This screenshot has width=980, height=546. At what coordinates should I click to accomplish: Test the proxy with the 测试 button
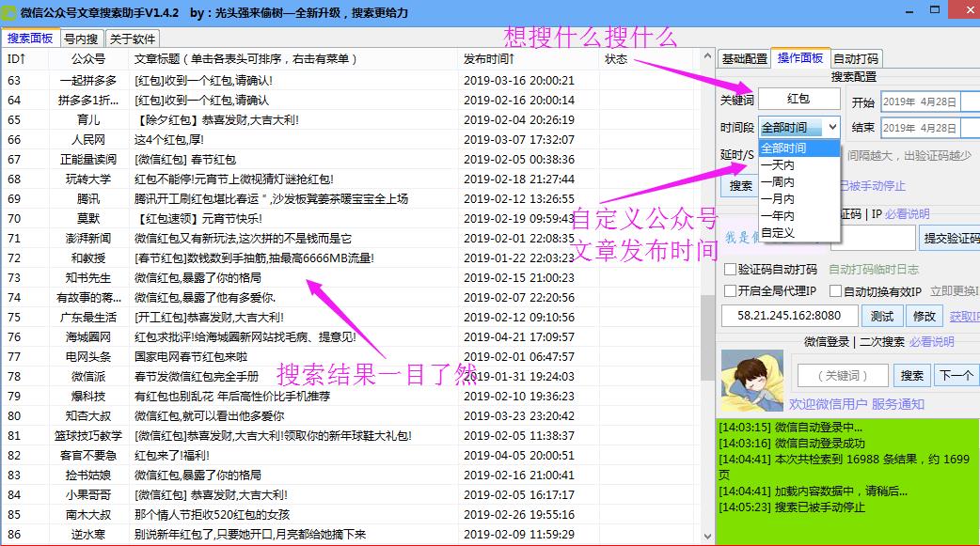tap(882, 316)
